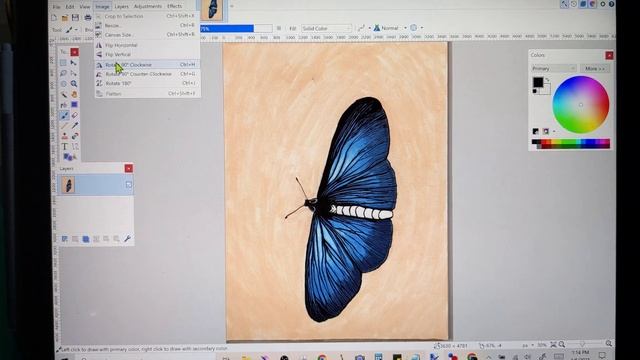Choose Resize from Image menu
Screen dimensions: 640x360
click(147, 26)
